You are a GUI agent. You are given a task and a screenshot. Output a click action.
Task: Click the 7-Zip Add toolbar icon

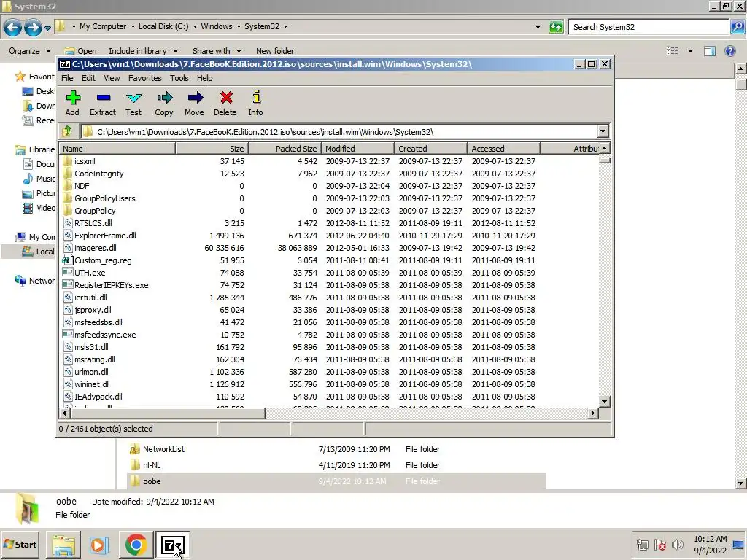[x=73, y=98]
